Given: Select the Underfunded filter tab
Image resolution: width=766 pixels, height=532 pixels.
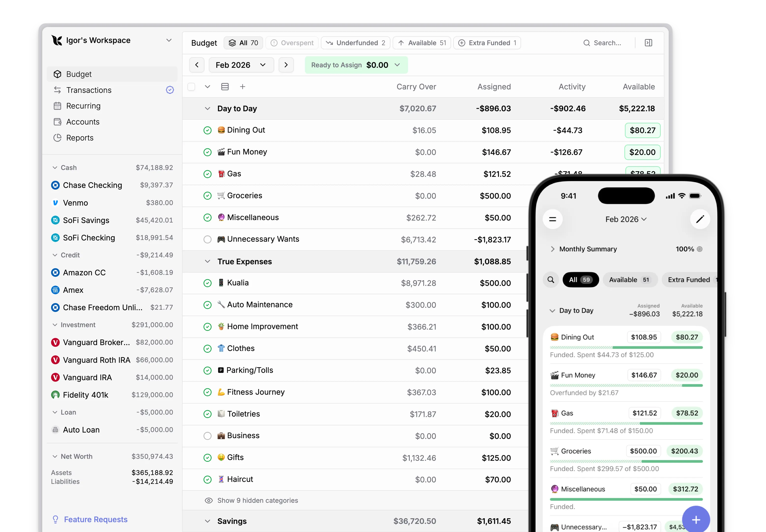Looking at the screenshot, I should pos(355,43).
